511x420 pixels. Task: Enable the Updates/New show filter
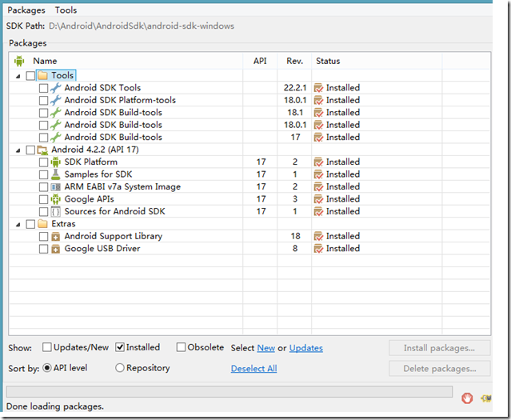click(47, 347)
